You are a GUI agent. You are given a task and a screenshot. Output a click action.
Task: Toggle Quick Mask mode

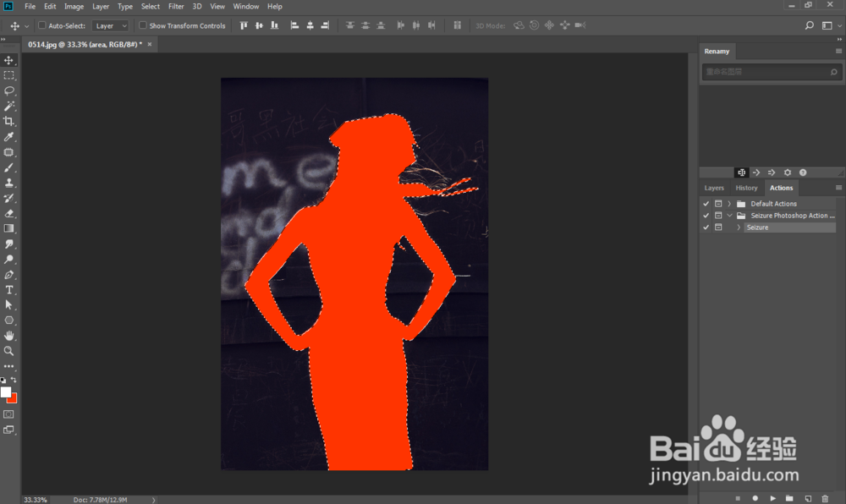tap(8, 414)
